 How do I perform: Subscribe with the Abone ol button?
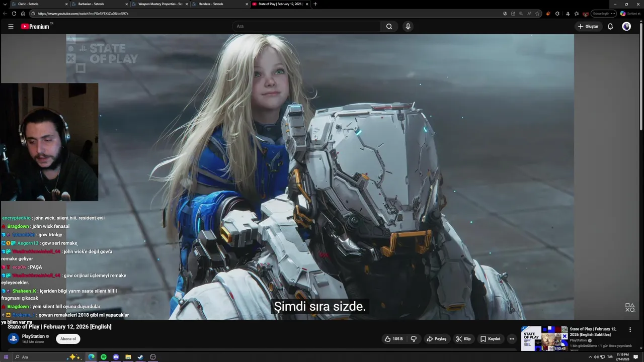[x=68, y=339]
